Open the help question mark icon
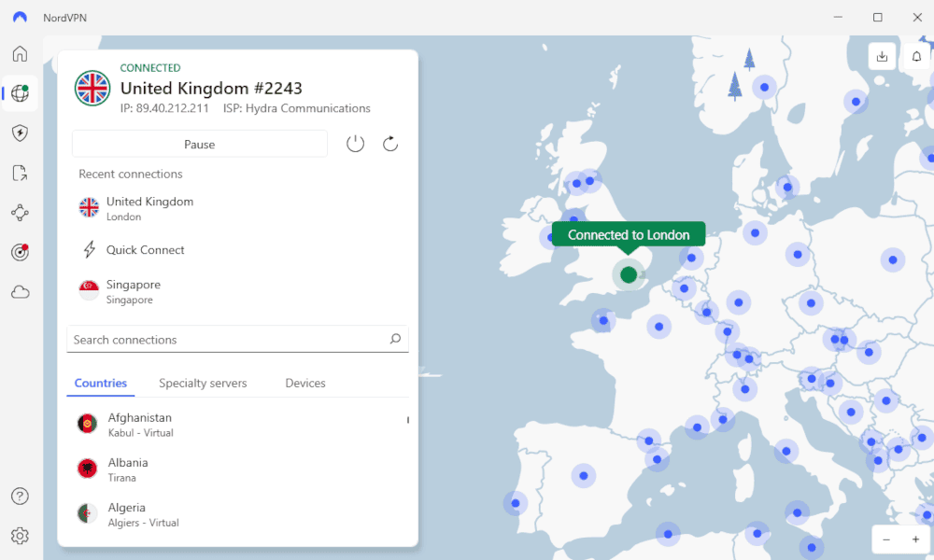 coord(20,497)
